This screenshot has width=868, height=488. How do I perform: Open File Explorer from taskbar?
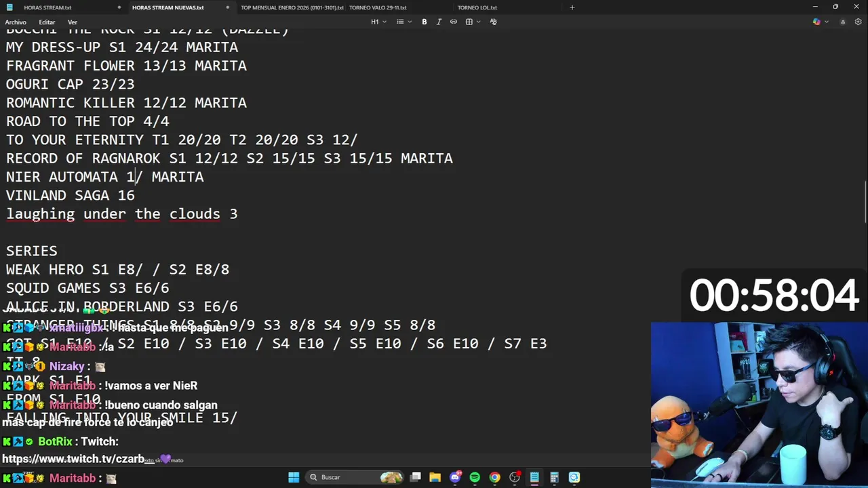pyautogui.click(x=435, y=477)
